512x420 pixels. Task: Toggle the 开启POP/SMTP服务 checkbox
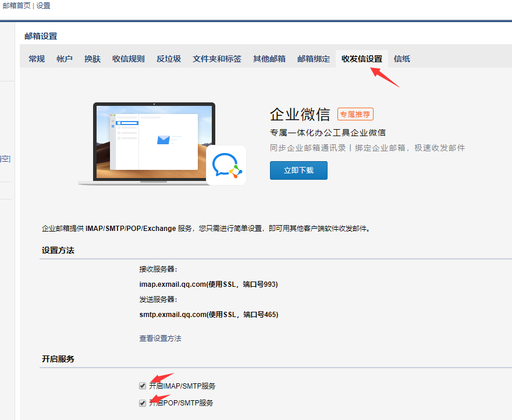143,403
